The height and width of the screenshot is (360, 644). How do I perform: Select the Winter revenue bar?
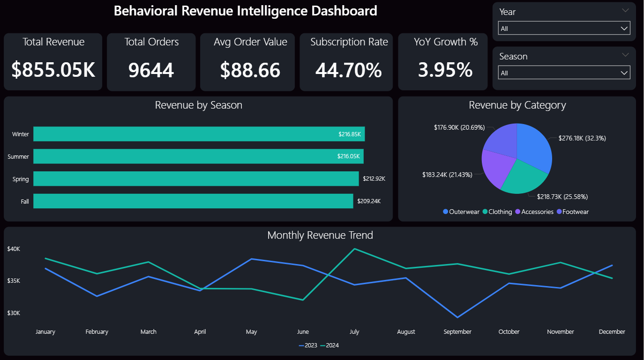197,134
